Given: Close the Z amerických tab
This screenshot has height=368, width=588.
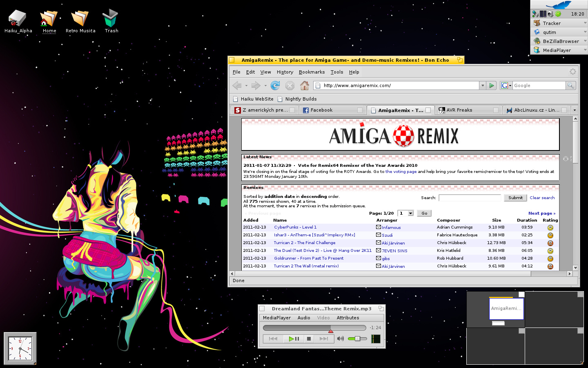Looking at the screenshot, I should coord(292,110).
